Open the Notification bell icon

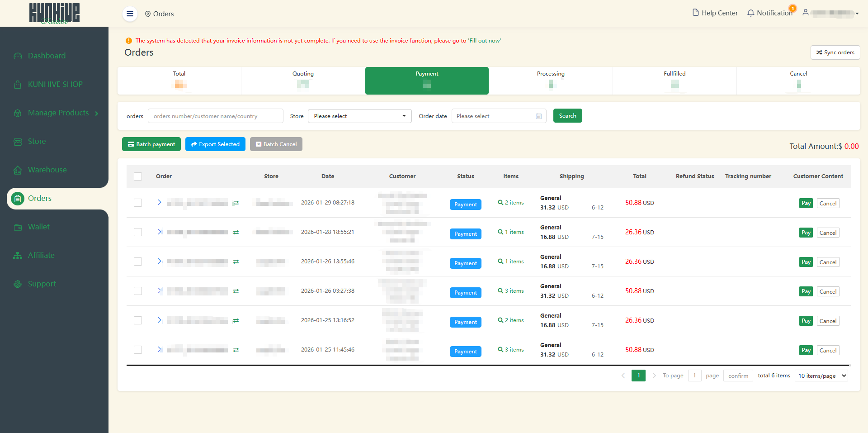coord(750,13)
